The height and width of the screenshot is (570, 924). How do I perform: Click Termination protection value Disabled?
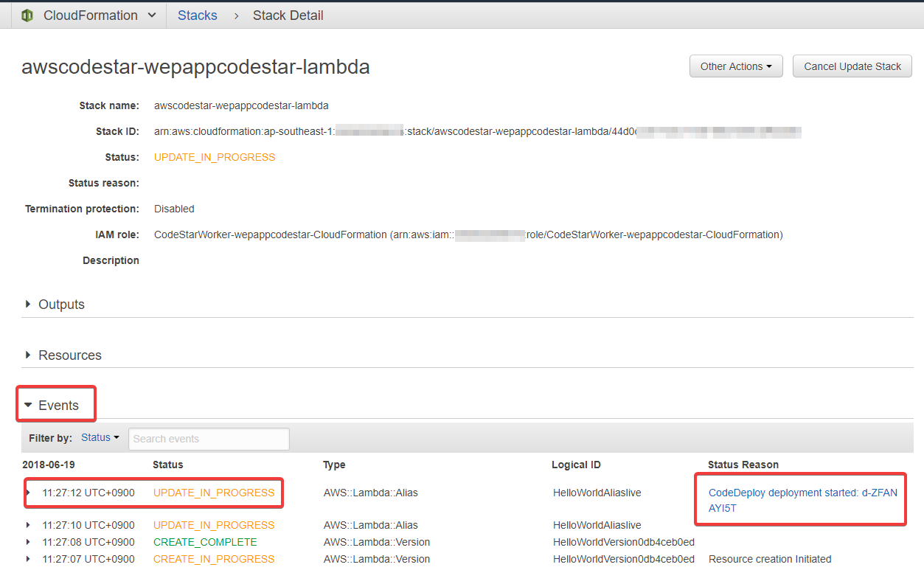coord(174,209)
